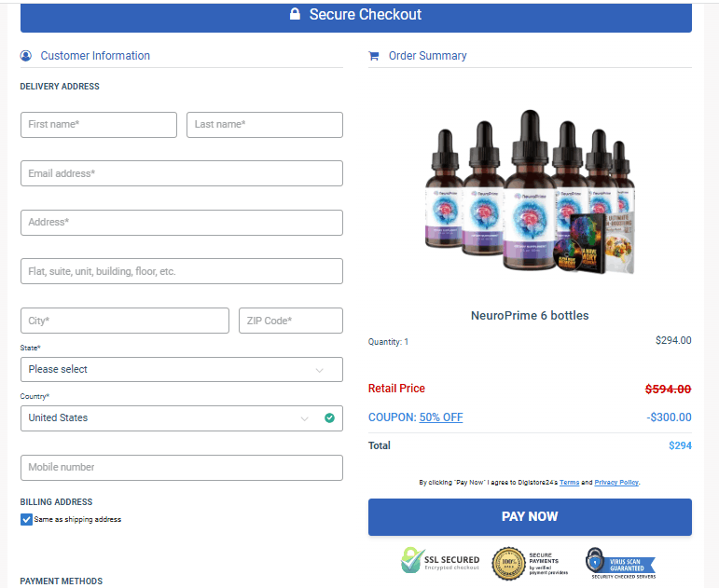Viewport: 719px width, 588px height.
Task: Focus the First name input field
Action: tap(99, 125)
